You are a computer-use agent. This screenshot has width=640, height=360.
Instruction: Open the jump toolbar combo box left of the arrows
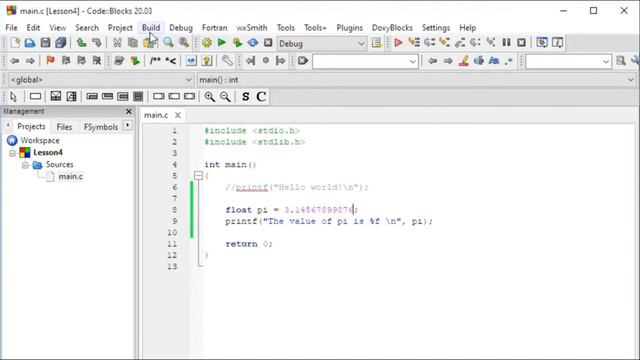pos(365,62)
